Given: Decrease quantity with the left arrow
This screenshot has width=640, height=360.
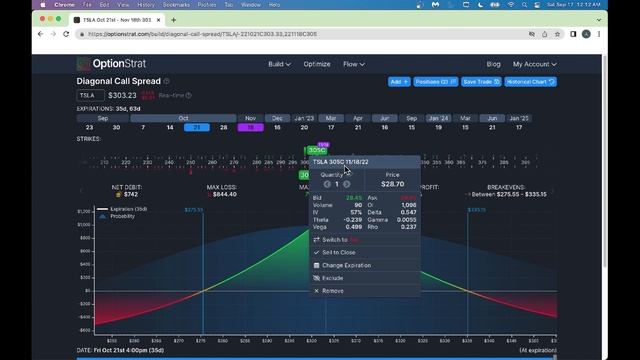Looking at the screenshot, I should [327, 184].
